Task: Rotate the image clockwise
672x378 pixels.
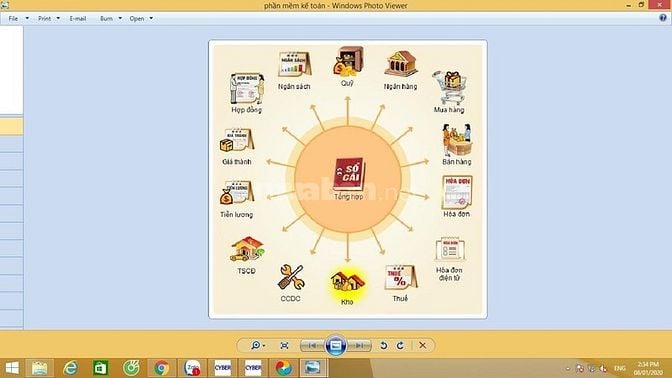Action: click(400, 345)
